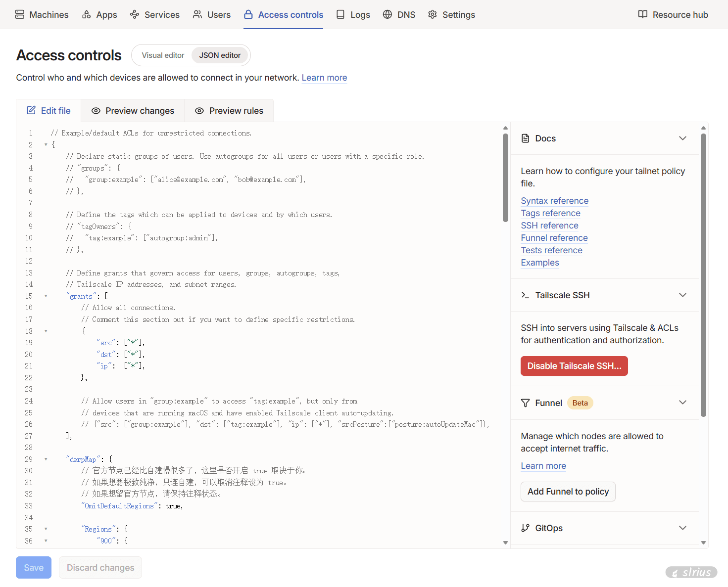Image resolution: width=728 pixels, height=587 pixels.
Task: Open the SSH reference link
Action: click(x=549, y=226)
